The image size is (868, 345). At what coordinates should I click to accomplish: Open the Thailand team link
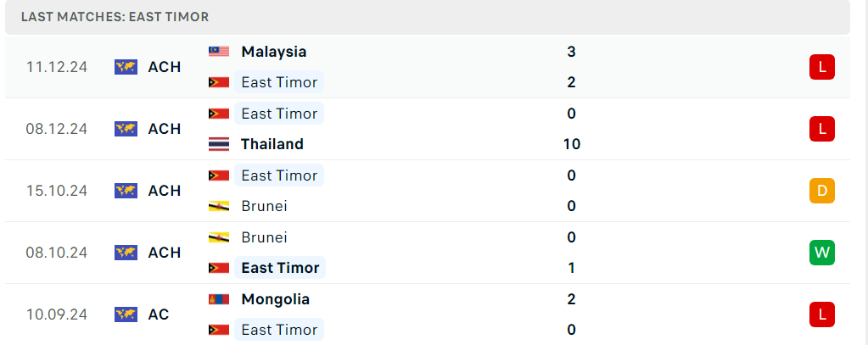(x=272, y=144)
